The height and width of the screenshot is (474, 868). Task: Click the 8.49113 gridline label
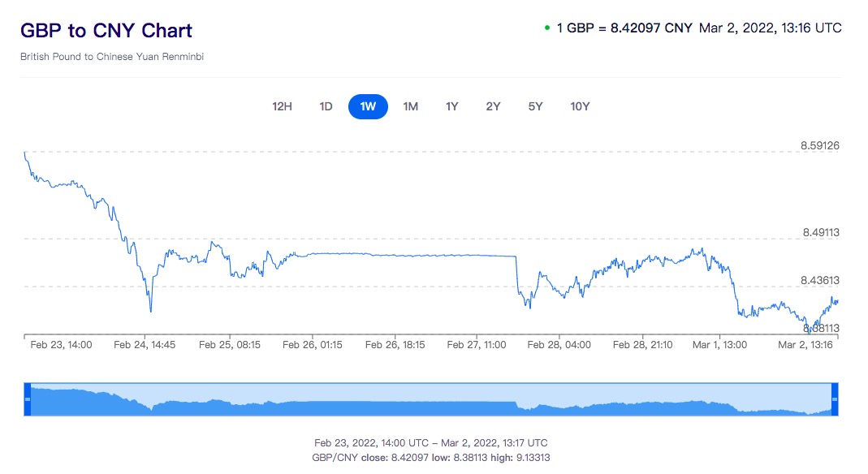click(x=820, y=233)
